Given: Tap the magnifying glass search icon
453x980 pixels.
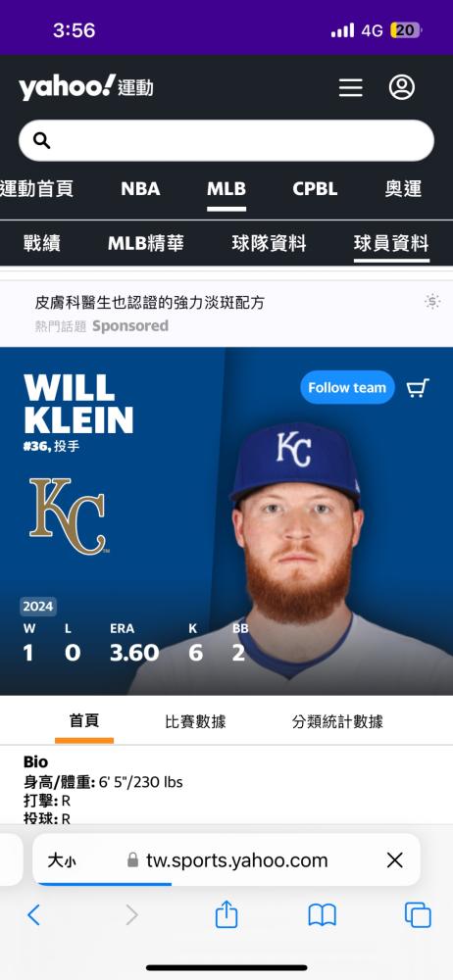Looking at the screenshot, I should point(42,140).
